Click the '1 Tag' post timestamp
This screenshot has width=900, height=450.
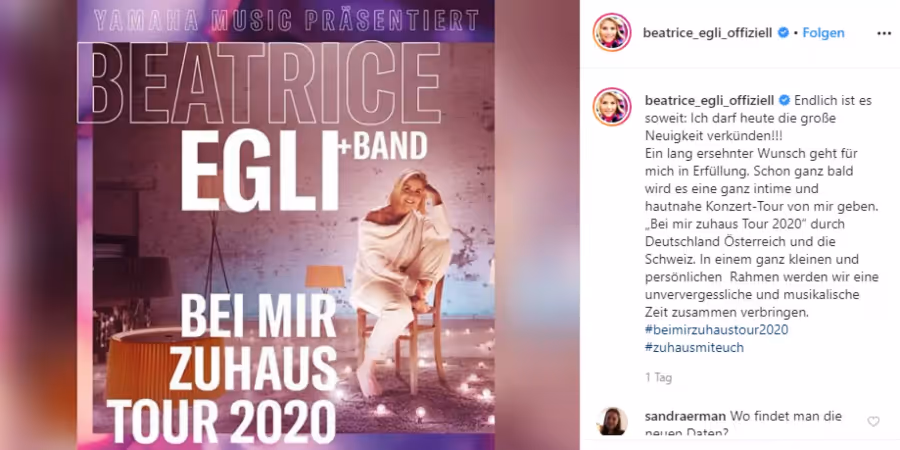pos(658,378)
